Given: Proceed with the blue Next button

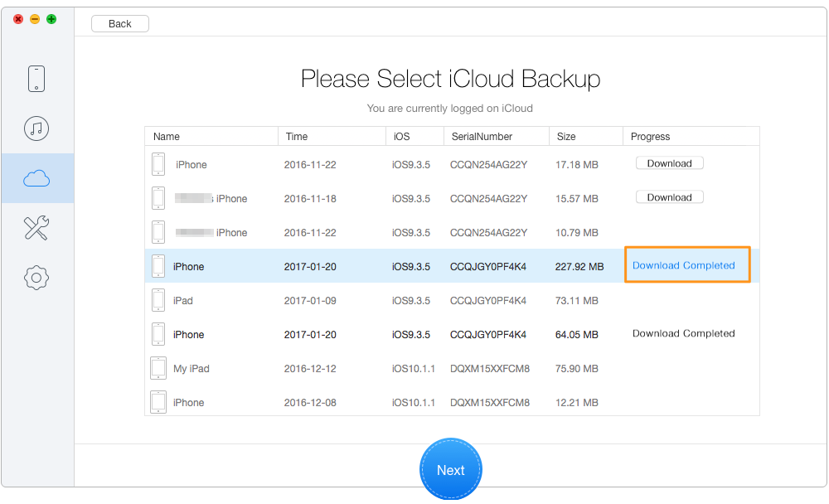Looking at the screenshot, I should pos(451,470).
